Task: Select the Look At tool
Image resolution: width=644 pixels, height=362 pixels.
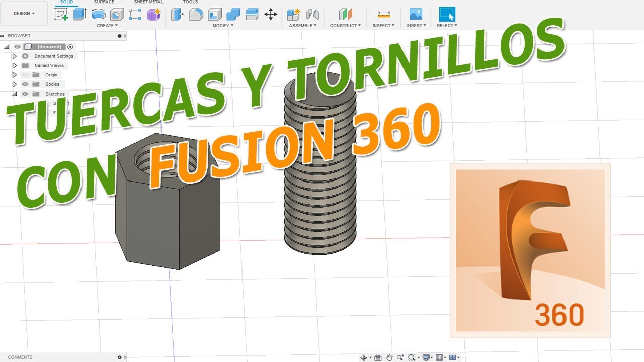Action: point(378,357)
